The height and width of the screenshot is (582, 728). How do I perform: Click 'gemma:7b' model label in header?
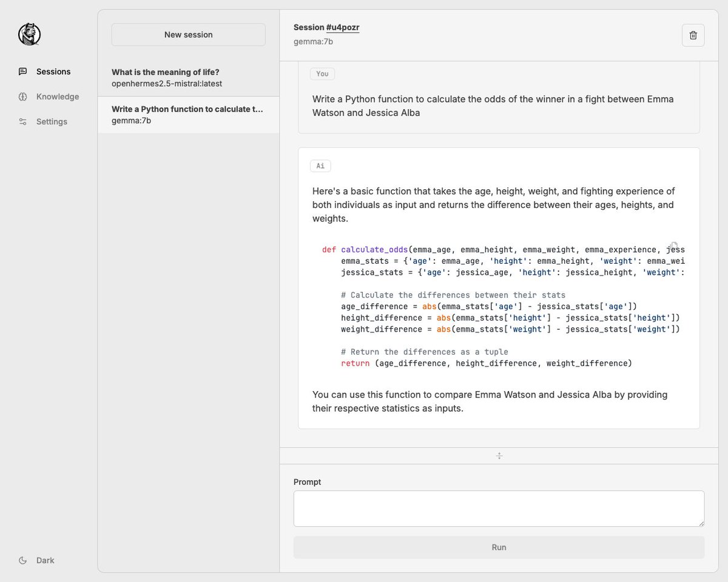tap(313, 41)
